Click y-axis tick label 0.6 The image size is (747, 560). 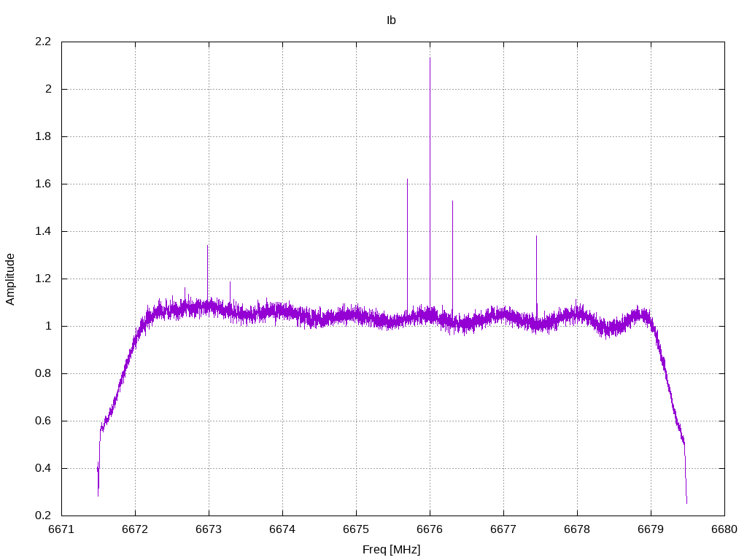point(43,421)
